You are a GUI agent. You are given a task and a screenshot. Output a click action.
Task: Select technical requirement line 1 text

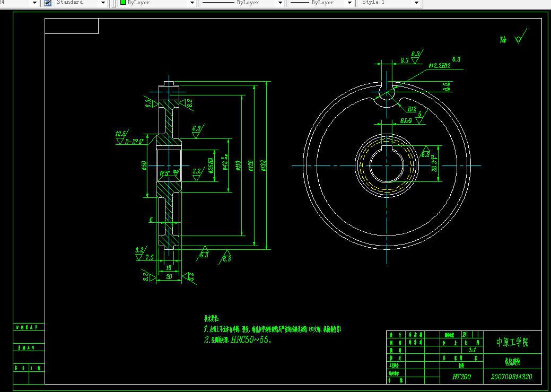point(273,329)
